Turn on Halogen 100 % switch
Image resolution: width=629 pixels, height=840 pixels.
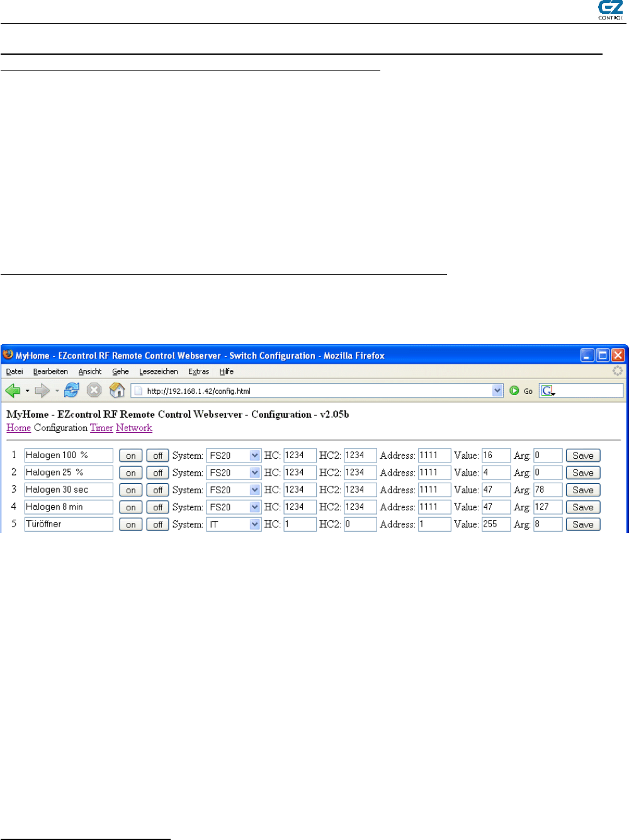pyautogui.click(x=131, y=456)
